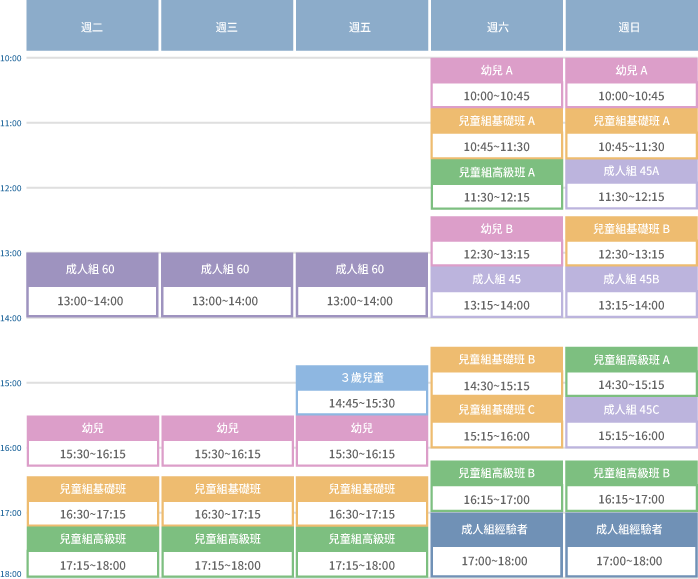Screen dimensions: 698x579
Task: Choose the 週日 column header
Action: (x=630, y=27)
